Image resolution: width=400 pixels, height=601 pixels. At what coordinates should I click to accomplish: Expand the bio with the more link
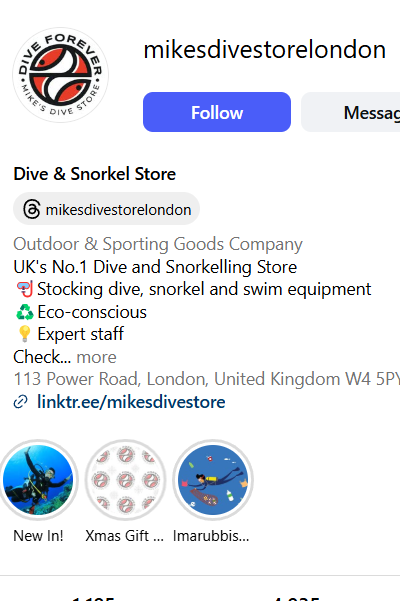(x=97, y=357)
